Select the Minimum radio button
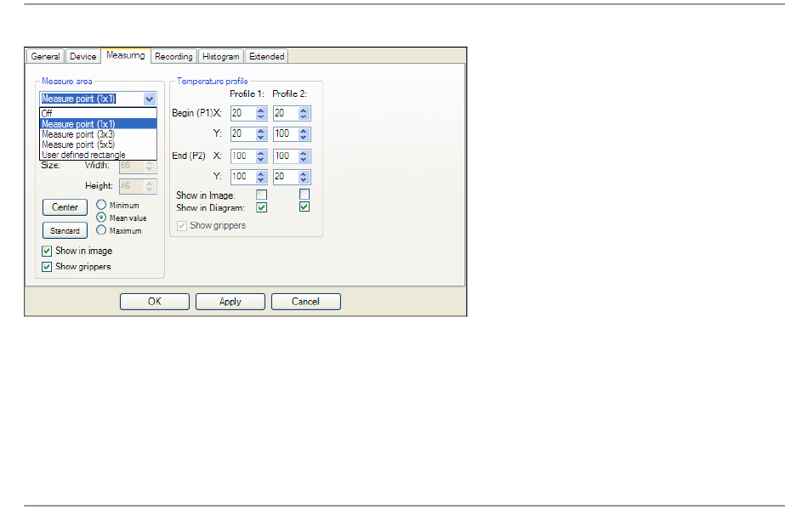808x532 pixels. [x=101, y=205]
